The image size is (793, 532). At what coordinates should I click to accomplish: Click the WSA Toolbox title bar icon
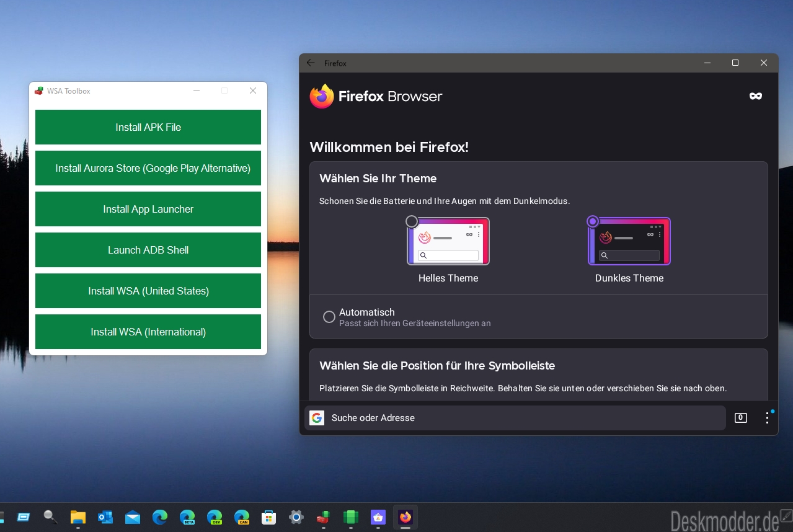point(39,91)
